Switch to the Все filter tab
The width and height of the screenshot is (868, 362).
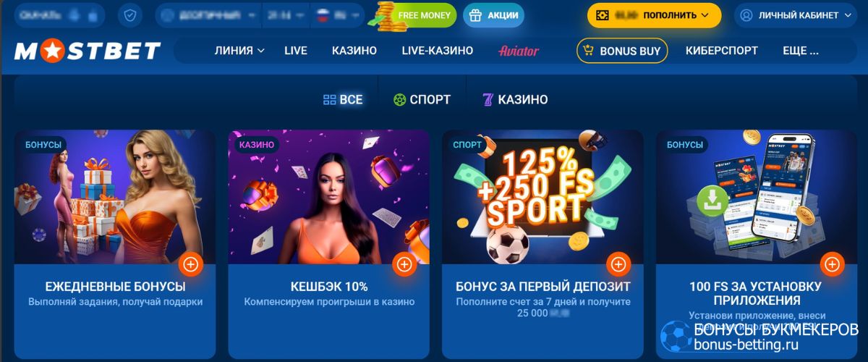343,100
